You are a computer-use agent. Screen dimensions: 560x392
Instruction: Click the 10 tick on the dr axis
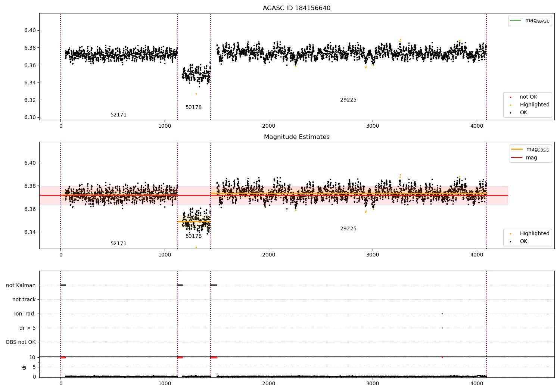coord(32,357)
